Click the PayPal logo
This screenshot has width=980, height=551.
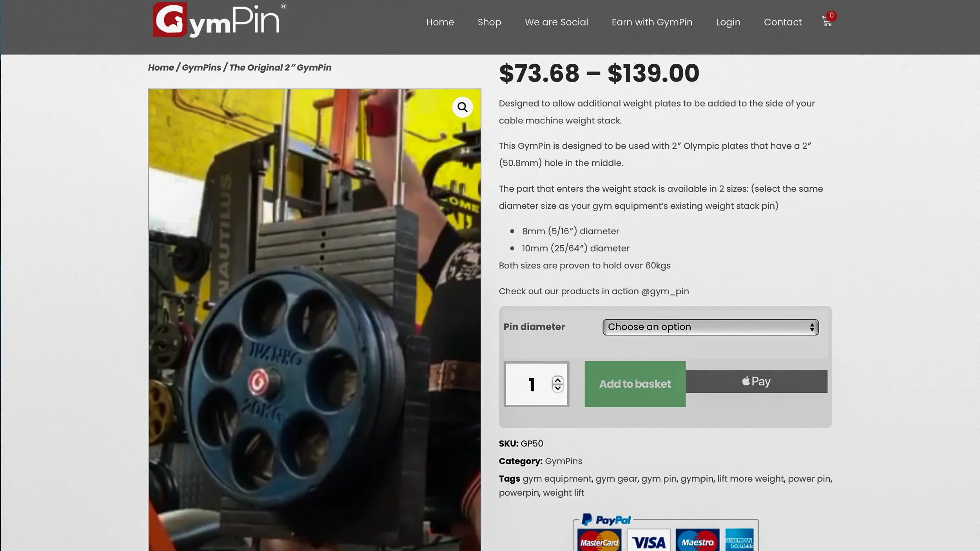(606, 520)
